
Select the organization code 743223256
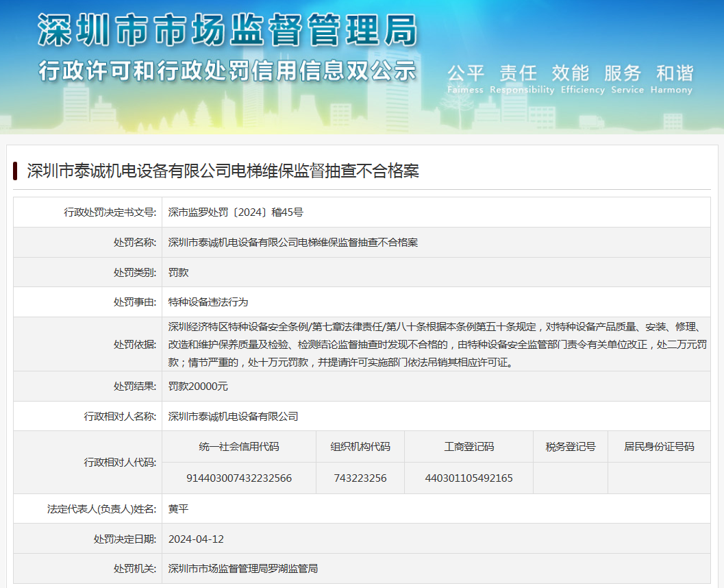pos(360,478)
